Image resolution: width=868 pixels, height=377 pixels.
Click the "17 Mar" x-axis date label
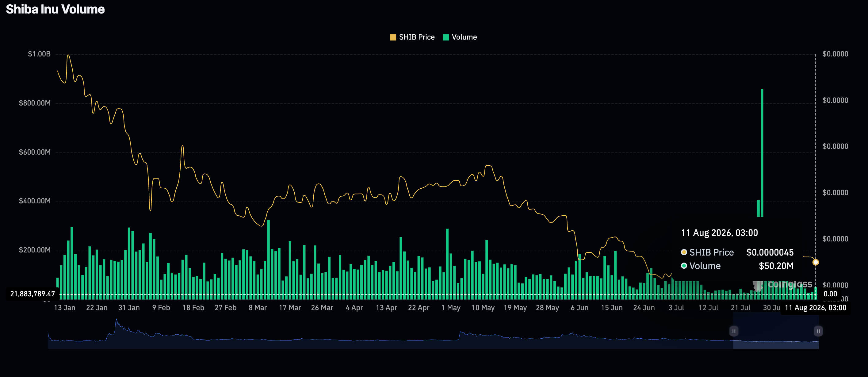(290, 308)
